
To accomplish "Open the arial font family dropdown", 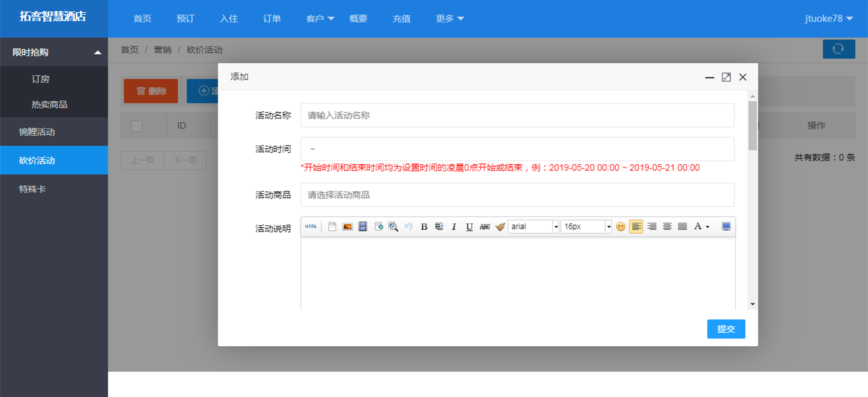I will coord(555,226).
